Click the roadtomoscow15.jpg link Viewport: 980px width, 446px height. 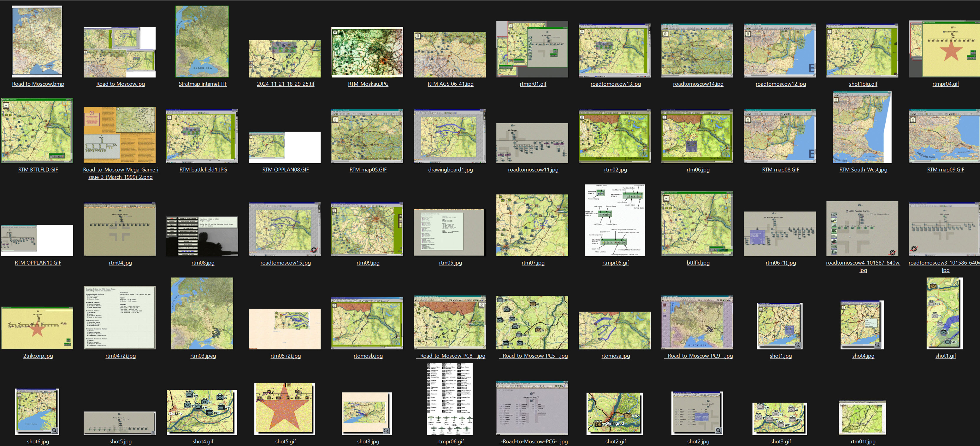pos(286,263)
